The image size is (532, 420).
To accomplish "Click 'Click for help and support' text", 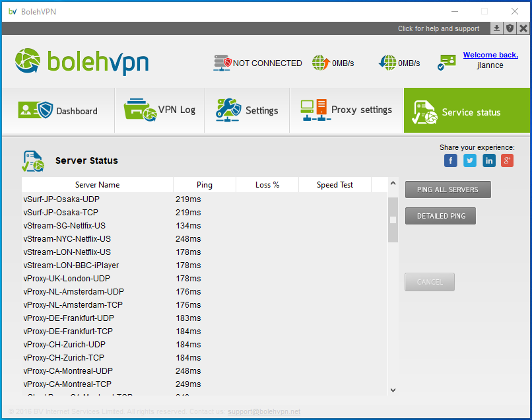I will tap(438, 28).
